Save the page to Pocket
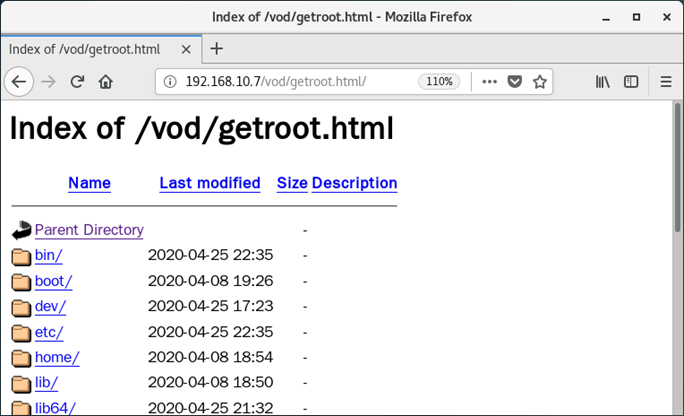 tap(515, 82)
